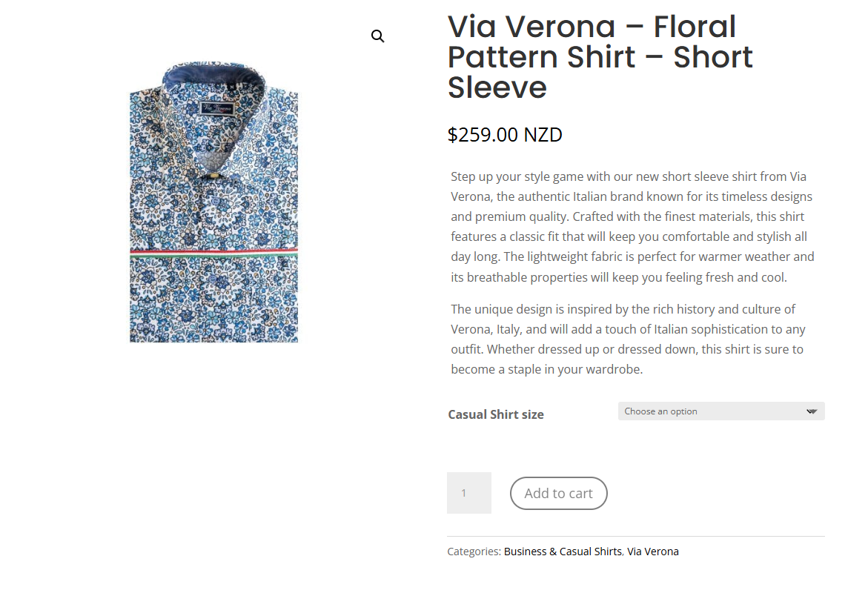The image size is (868, 596).
Task: Click the 'Casual Shirt size' label
Action: pos(496,414)
